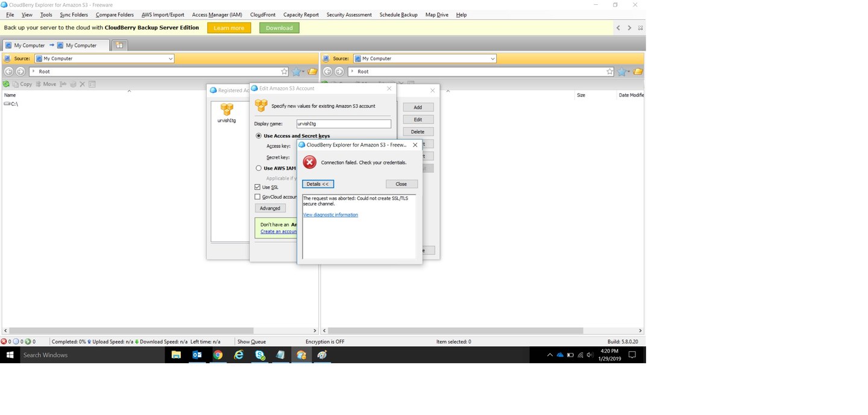Select Use Access and Secret keys radio
This screenshot has width=868, height=415.
click(x=259, y=136)
